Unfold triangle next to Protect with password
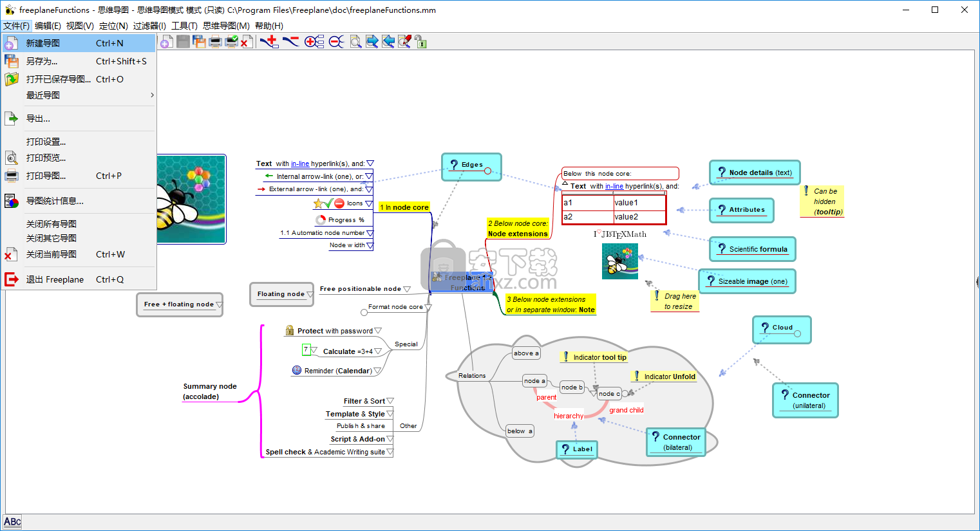Screen dimensions: 980x531 click(378, 331)
